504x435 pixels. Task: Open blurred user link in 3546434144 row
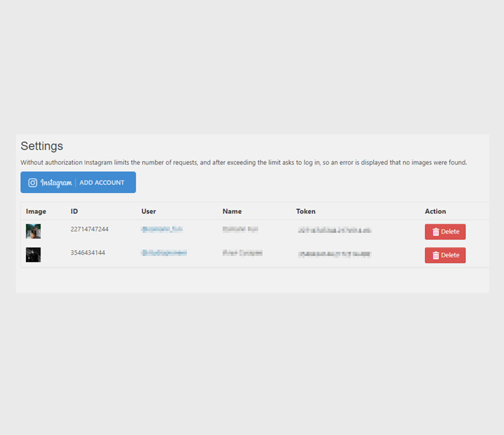(164, 253)
